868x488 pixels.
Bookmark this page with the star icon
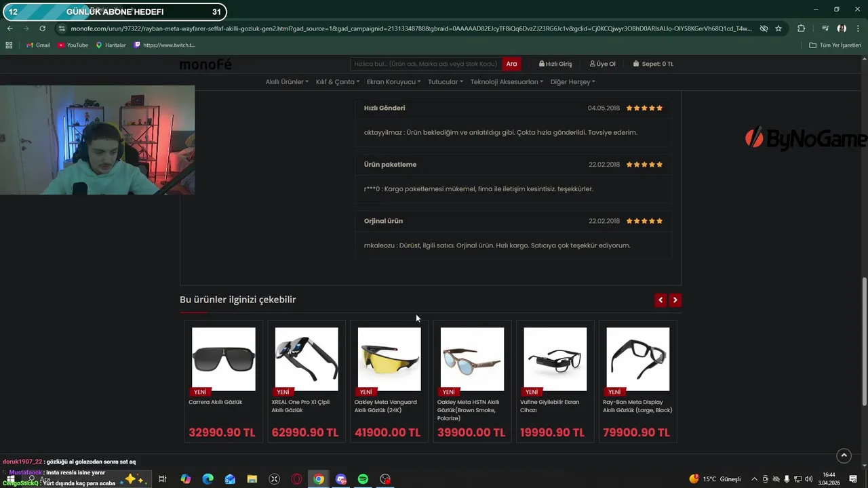coord(778,28)
